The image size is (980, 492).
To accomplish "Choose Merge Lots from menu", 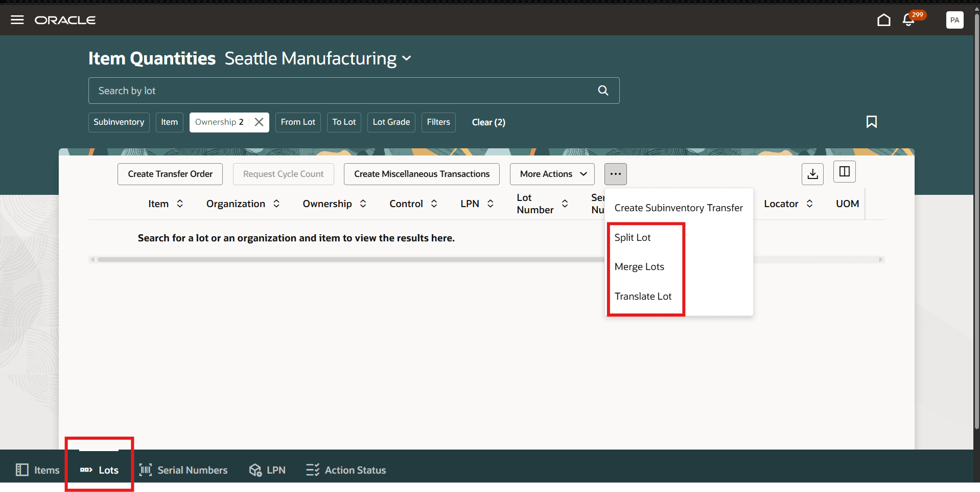I will (x=679, y=266).
